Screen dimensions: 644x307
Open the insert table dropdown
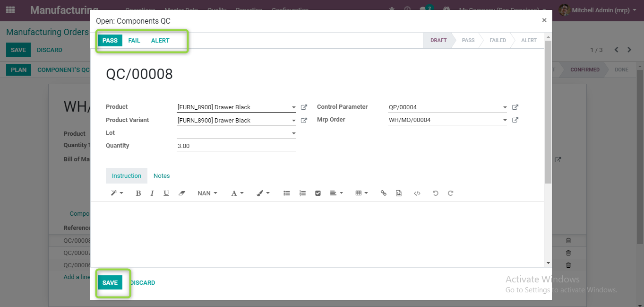tap(361, 193)
